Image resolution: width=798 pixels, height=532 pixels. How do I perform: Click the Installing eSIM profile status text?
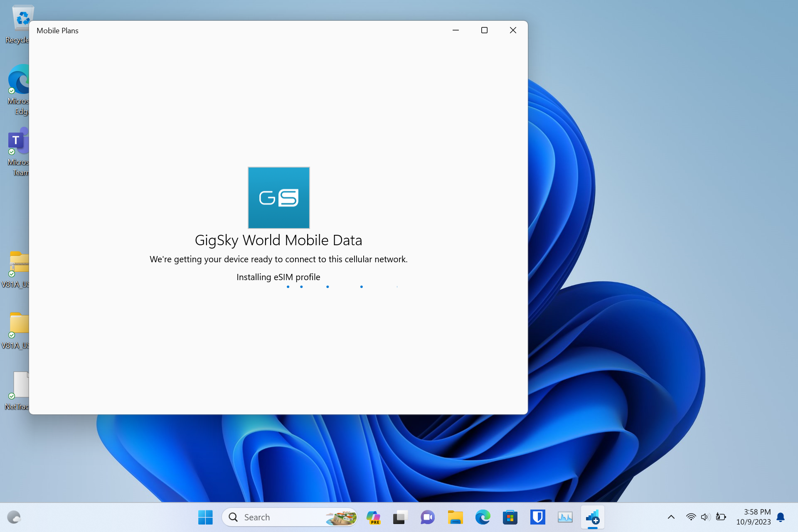pos(278,277)
